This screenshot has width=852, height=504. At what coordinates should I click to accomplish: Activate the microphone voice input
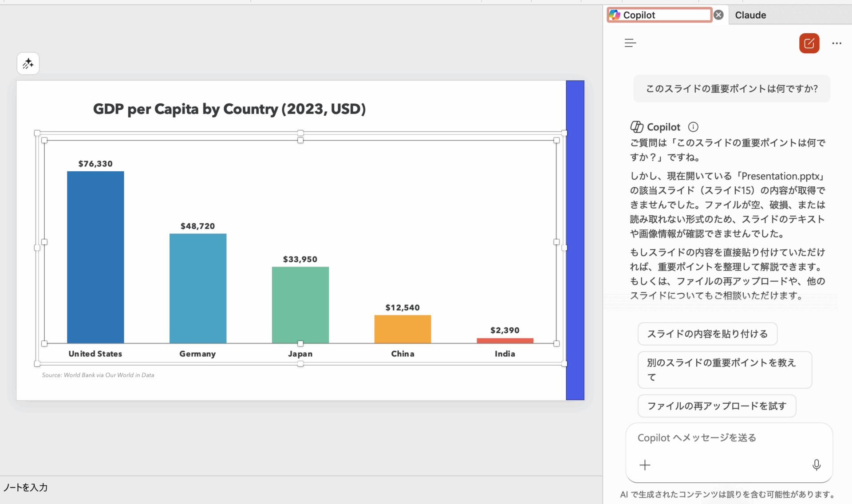coord(816,465)
